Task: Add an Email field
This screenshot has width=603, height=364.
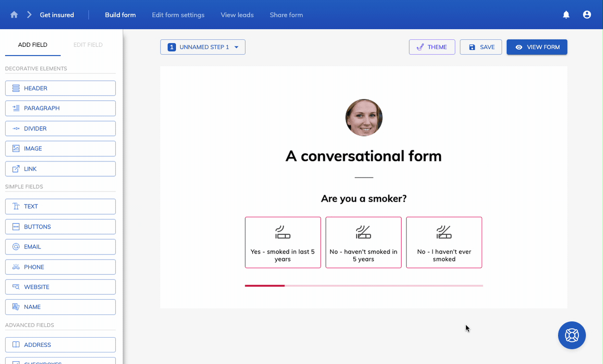Action: (60, 247)
